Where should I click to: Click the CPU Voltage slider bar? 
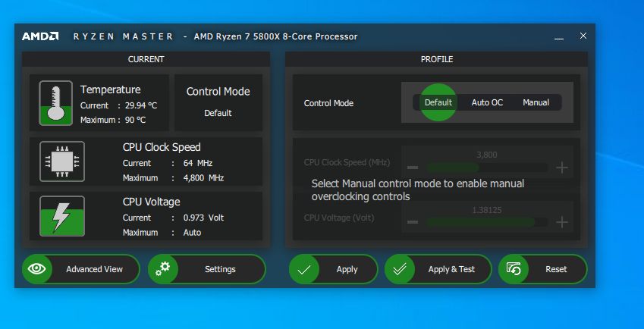[x=487, y=222]
